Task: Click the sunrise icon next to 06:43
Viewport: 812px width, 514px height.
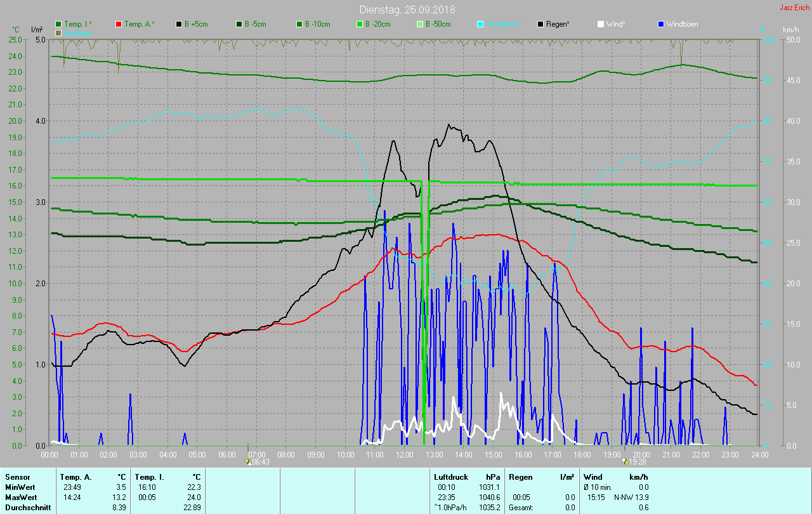Action: point(248,461)
